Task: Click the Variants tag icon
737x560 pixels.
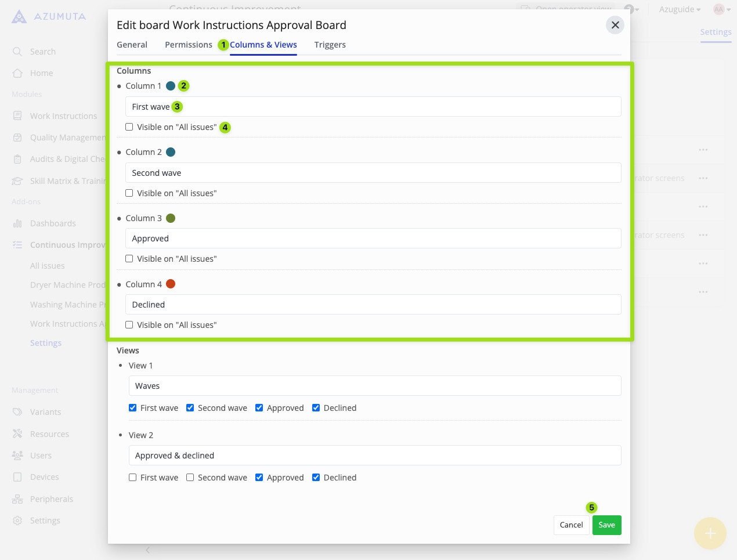Action: [x=17, y=412]
